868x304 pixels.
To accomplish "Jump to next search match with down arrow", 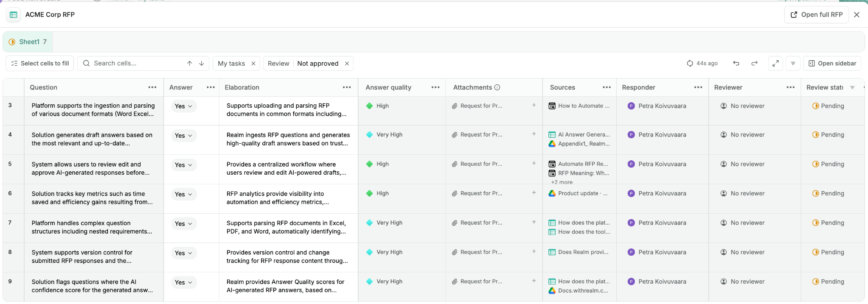I will 202,63.
